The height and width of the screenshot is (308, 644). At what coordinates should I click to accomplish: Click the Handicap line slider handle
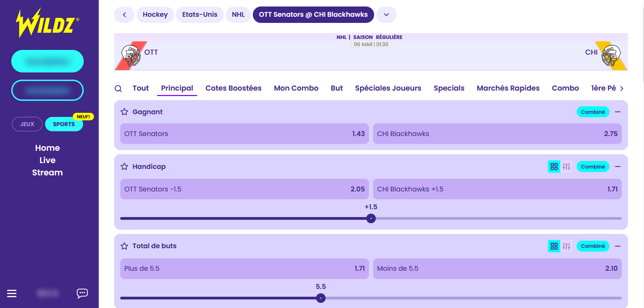point(371,218)
